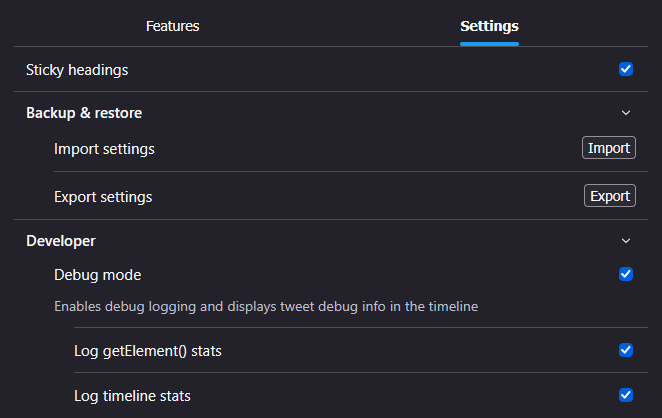Image resolution: width=662 pixels, height=418 pixels.
Task: Switch to the Features tab
Action: pyautogui.click(x=172, y=26)
